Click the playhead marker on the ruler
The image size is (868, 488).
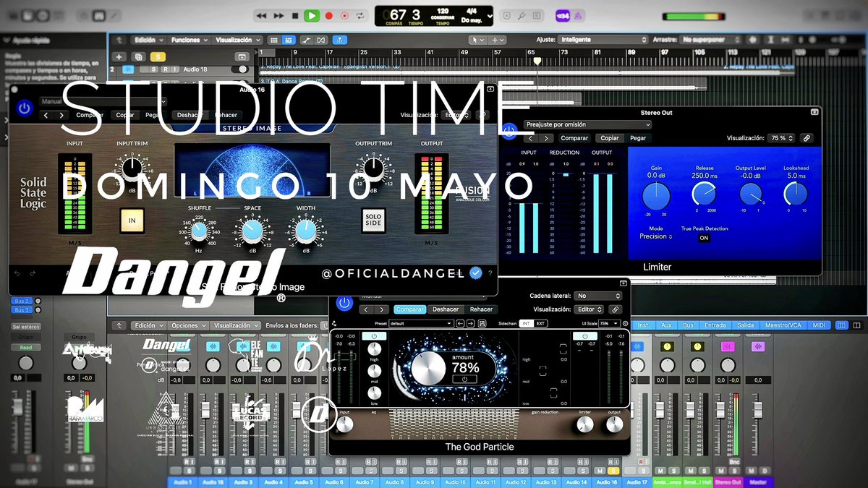[537, 61]
